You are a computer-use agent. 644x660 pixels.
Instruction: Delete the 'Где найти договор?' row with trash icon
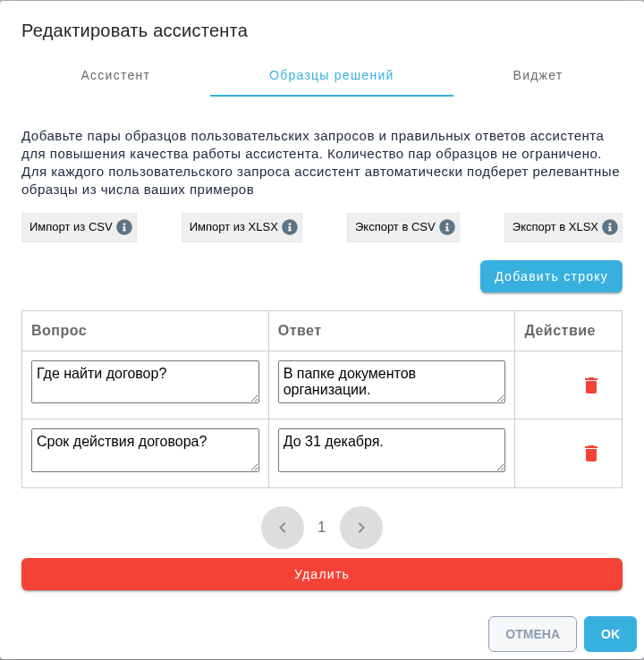(591, 385)
